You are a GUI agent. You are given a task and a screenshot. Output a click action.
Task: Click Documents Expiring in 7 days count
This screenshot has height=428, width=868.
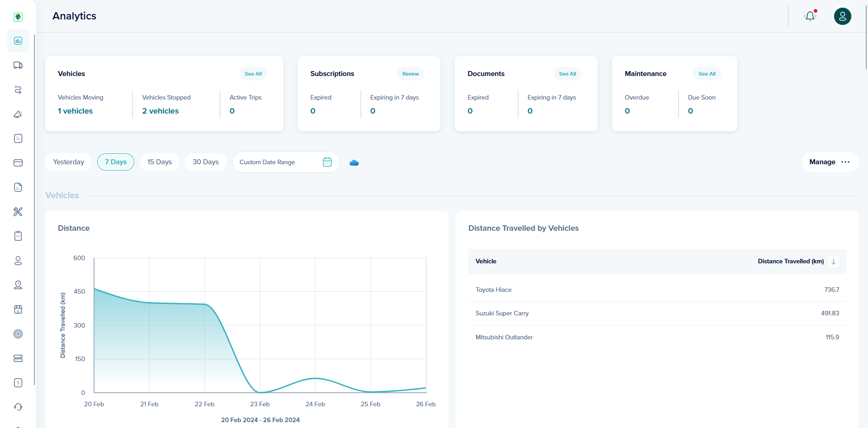click(x=530, y=111)
